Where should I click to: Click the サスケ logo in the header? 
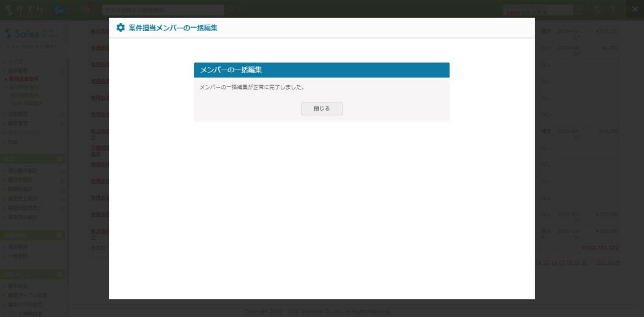click(24, 10)
